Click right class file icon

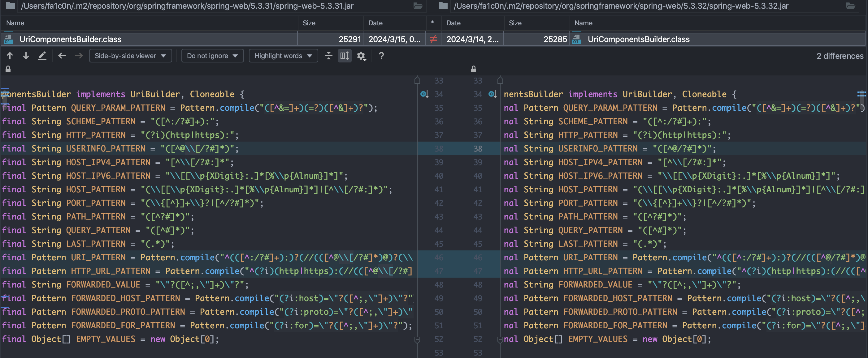click(576, 39)
